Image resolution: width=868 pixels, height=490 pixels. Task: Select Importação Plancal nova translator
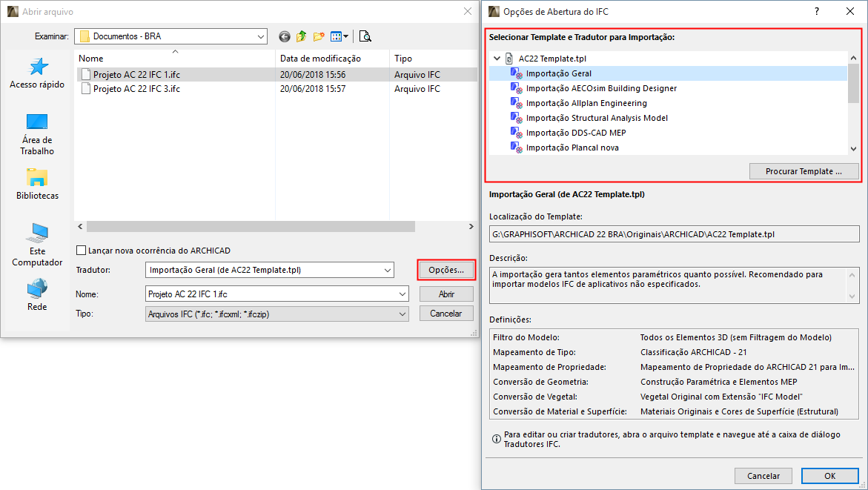pos(572,148)
